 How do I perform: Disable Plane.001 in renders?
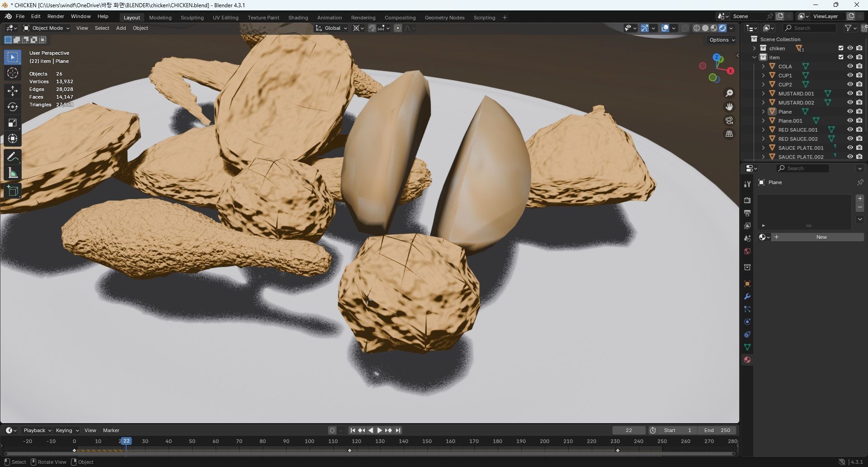point(859,120)
